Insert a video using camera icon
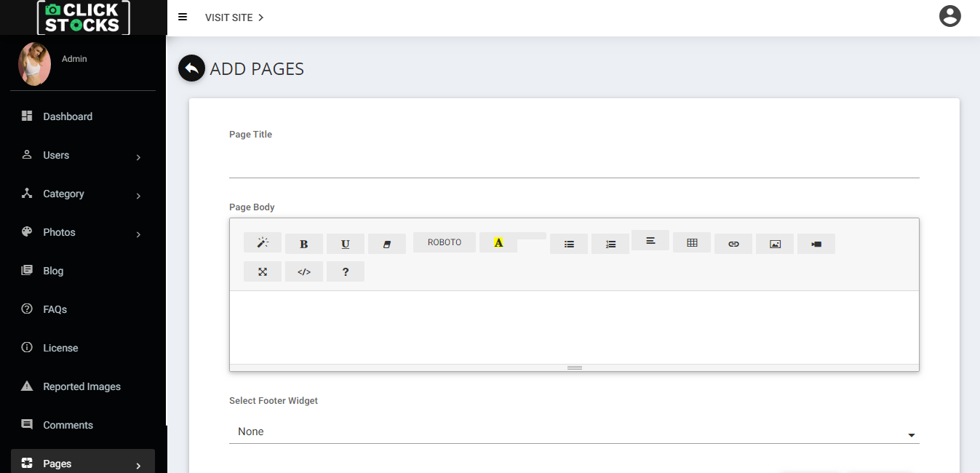The width and height of the screenshot is (980, 473). point(816,244)
